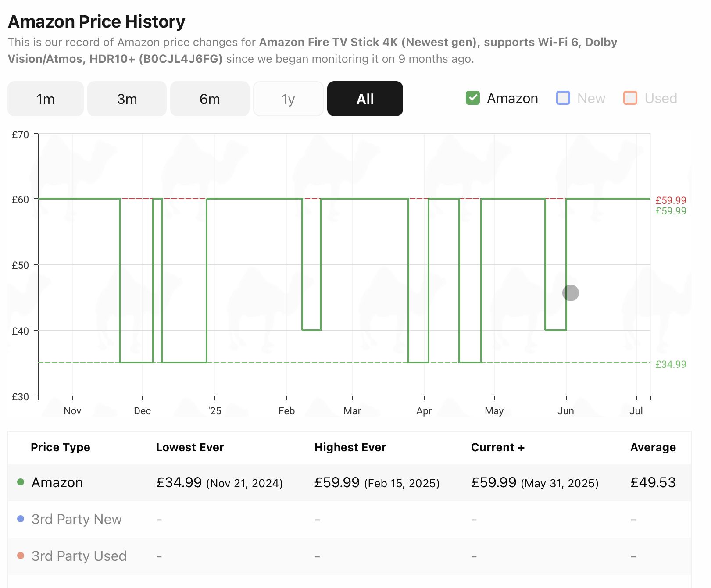Uncheck the Amazon price checkbox
Image resolution: width=711 pixels, height=588 pixels.
[473, 98]
